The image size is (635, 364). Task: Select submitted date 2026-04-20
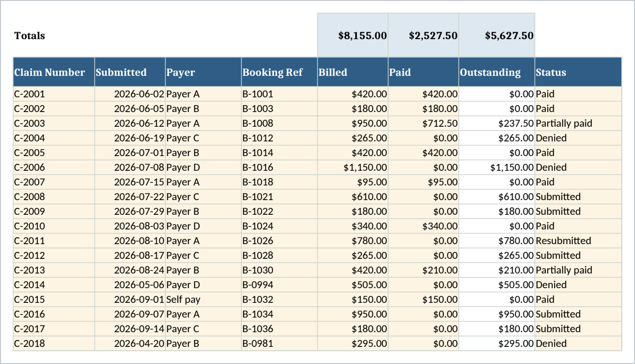[130, 343]
